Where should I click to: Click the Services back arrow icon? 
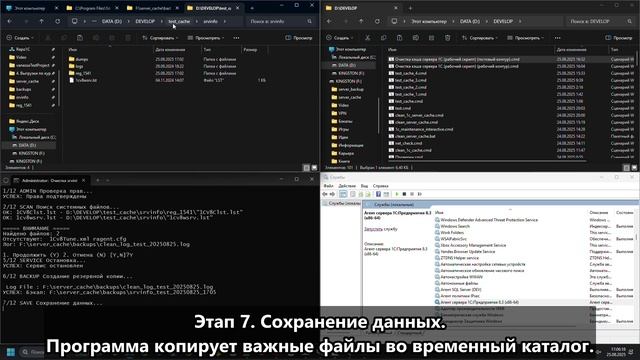tap(325, 194)
